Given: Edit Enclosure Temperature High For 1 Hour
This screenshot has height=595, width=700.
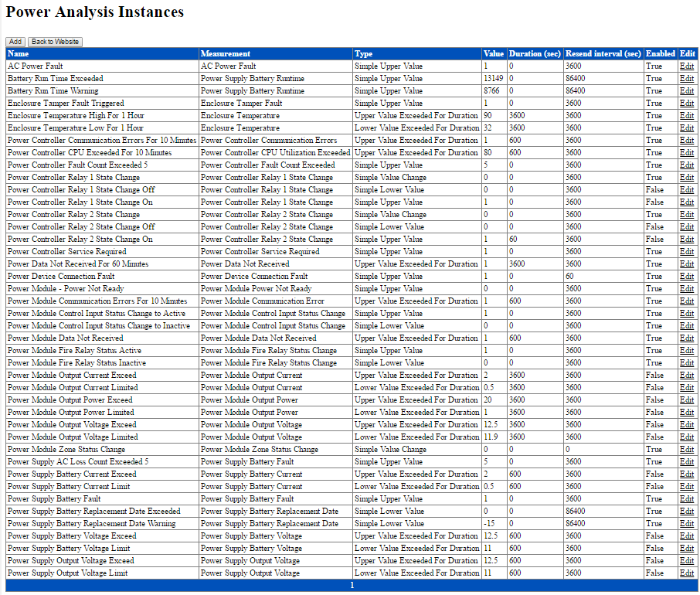Looking at the screenshot, I should pos(687,115).
